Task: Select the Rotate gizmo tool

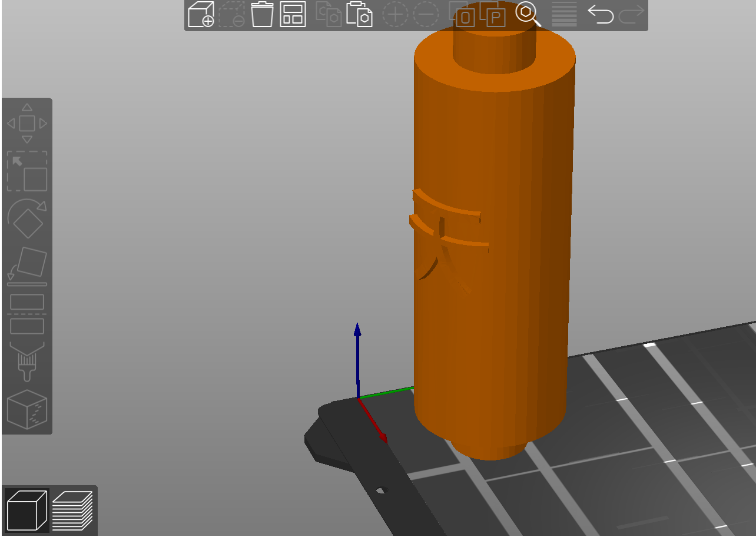Action: coord(27,219)
